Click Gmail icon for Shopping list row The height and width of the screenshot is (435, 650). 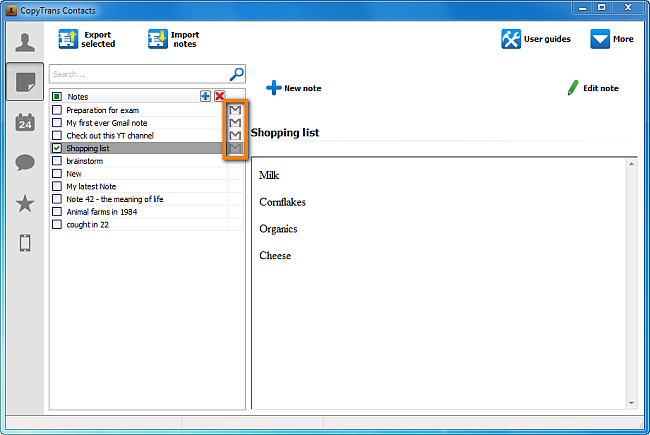(x=235, y=148)
